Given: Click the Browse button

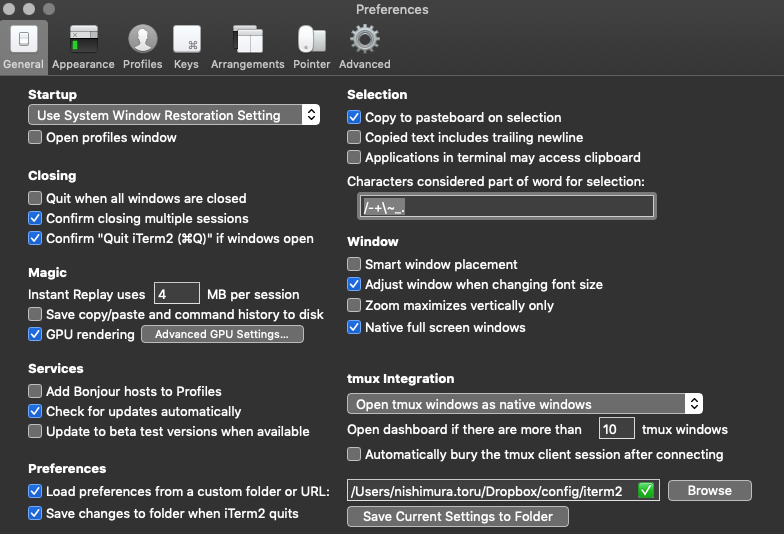Looking at the screenshot, I should 709,490.
